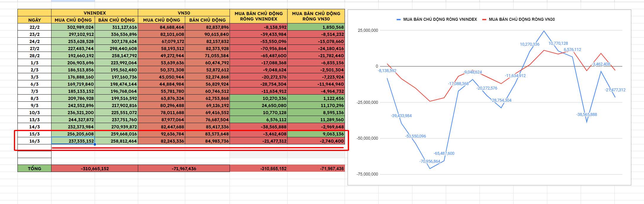Click the blue VNINDEX legend entry in chart
Screen dimensions: 644x204
437,19
